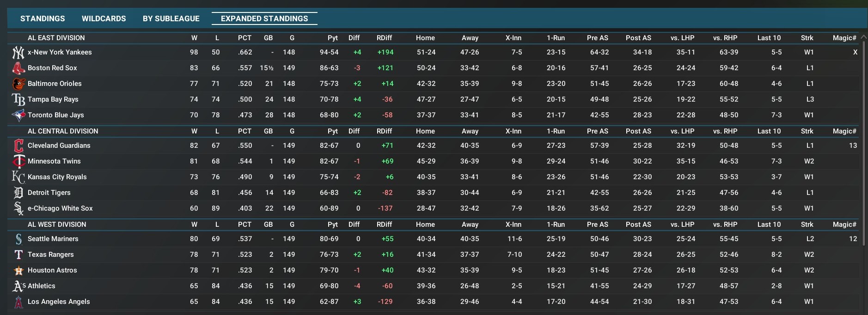Viewport: 868px width, 315px height.
Task: Open the Wildcards tab
Action: 104,18
